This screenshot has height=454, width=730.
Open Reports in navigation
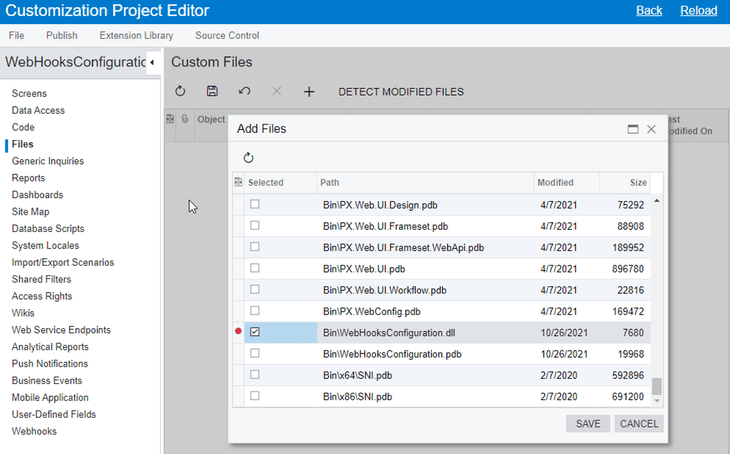coord(28,178)
